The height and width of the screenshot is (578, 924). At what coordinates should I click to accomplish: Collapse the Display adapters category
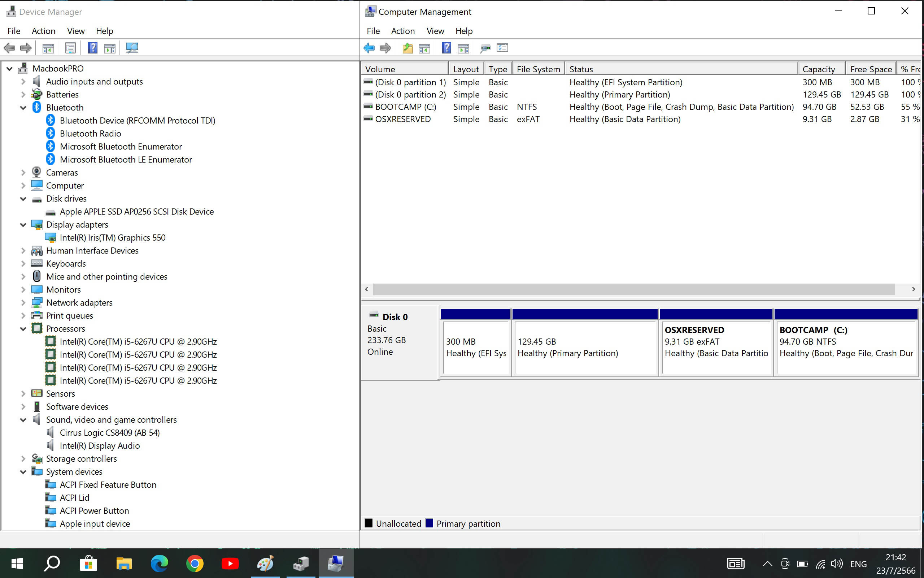click(23, 225)
